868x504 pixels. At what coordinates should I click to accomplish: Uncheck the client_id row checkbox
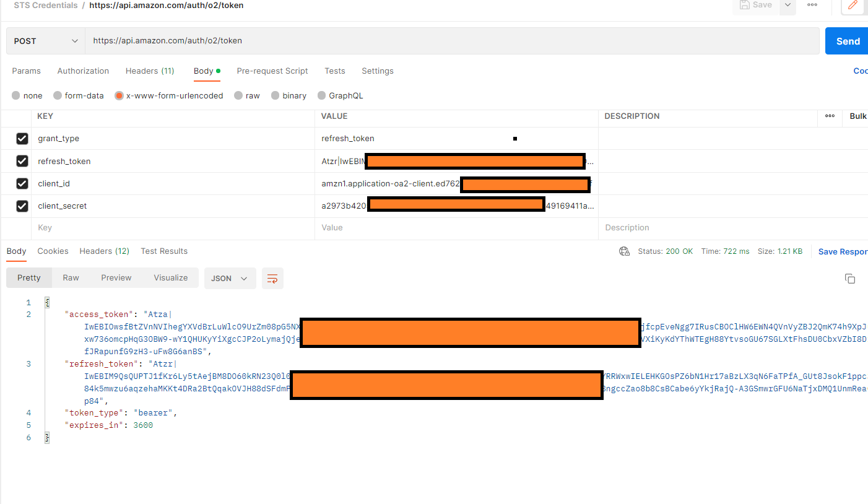[22, 183]
